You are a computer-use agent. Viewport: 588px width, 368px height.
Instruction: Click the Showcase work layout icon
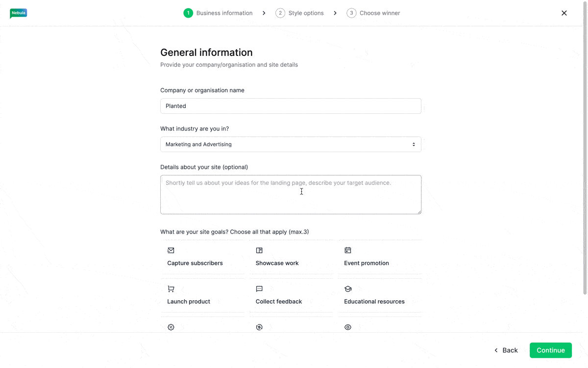tap(259, 250)
